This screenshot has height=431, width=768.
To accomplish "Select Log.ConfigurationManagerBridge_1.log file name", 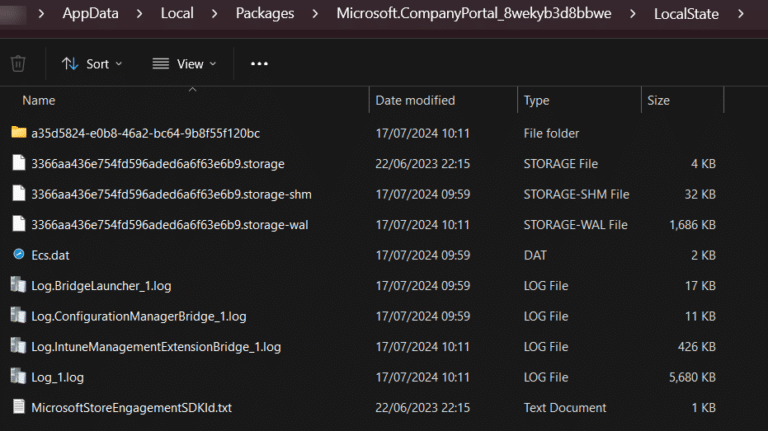I will point(139,316).
